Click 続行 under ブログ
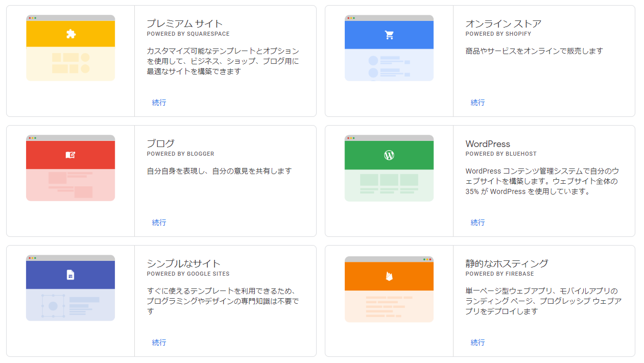This screenshot has height=363, width=644. coord(159,223)
